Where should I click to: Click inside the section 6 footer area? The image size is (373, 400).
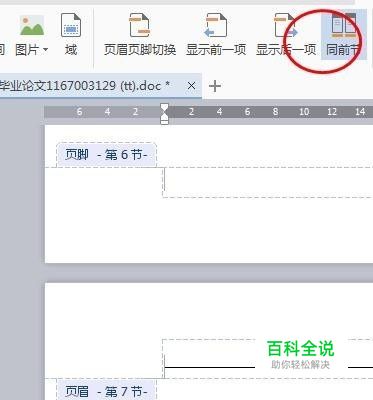(x=268, y=182)
